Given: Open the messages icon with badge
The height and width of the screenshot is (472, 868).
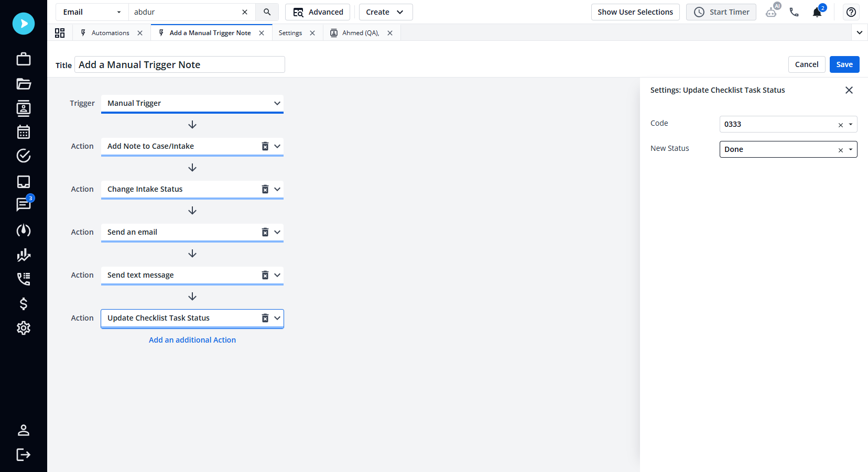Looking at the screenshot, I should [x=24, y=204].
